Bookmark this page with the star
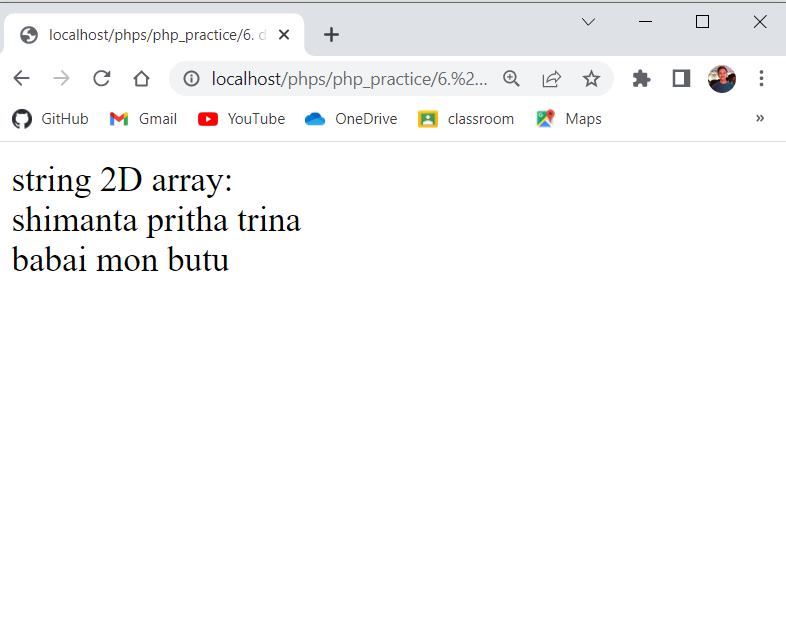This screenshot has width=786, height=629. coord(591,78)
